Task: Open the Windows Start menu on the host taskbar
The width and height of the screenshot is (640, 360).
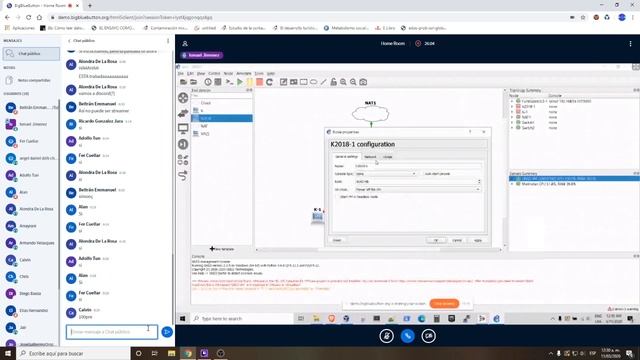Action: coord(8,353)
